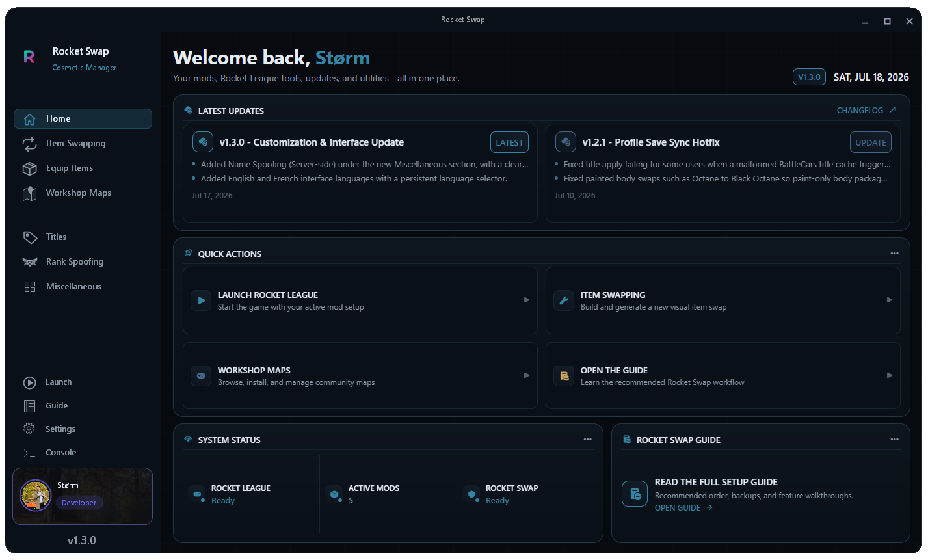
Task: Click arrow on Workshop Maps quick action
Action: (x=527, y=375)
